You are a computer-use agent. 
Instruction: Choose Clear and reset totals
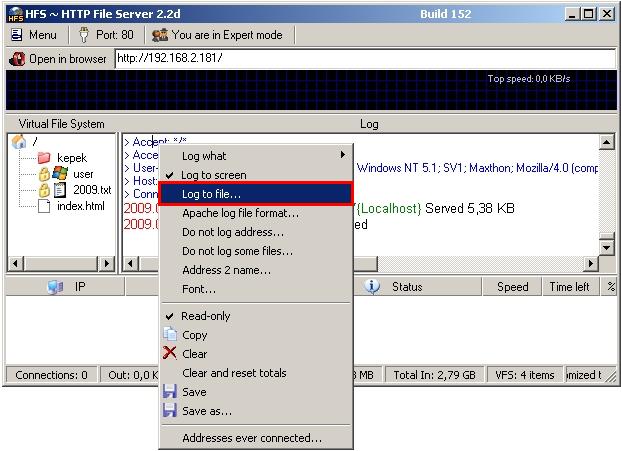click(x=255, y=373)
